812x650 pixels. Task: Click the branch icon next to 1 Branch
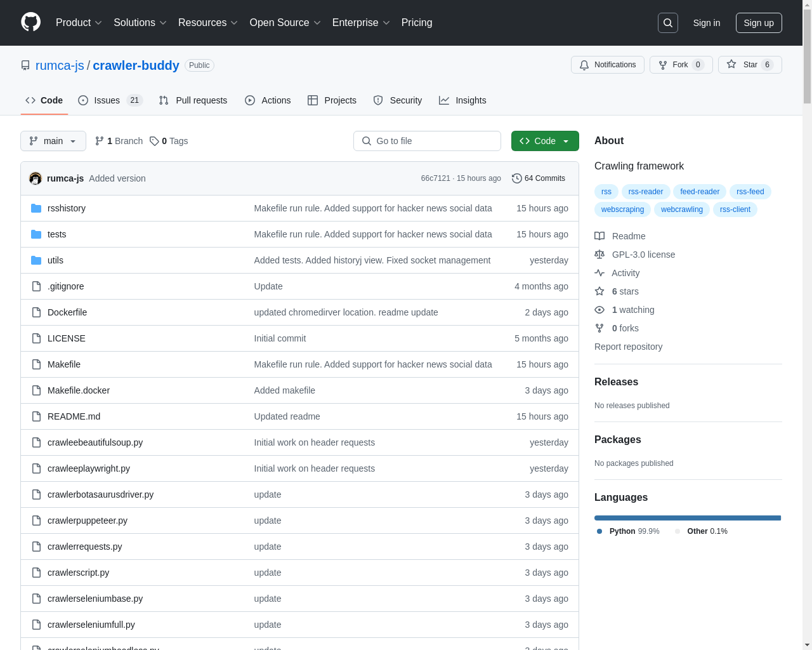click(100, 141)
